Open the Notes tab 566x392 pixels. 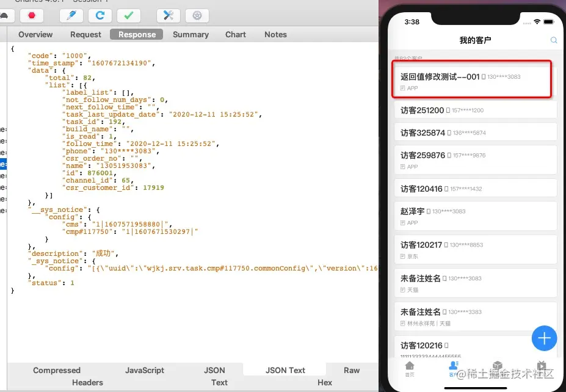[275, 35]
